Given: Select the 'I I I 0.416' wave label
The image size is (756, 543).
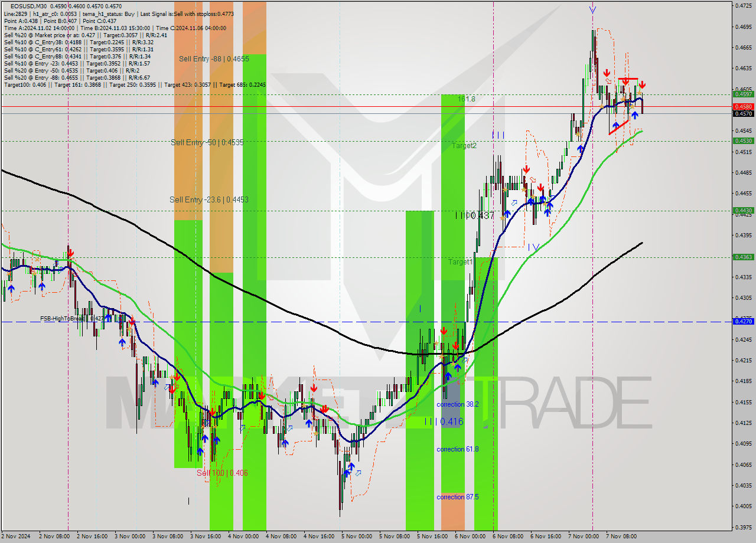Looking at the screenshot, I should coord(444,421).
